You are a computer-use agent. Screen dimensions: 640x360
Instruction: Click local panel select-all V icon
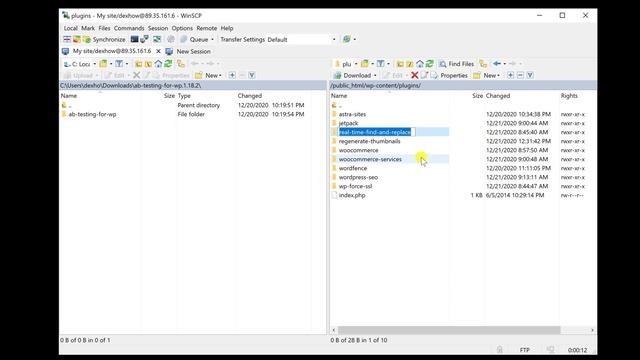(x=252, y=75)
